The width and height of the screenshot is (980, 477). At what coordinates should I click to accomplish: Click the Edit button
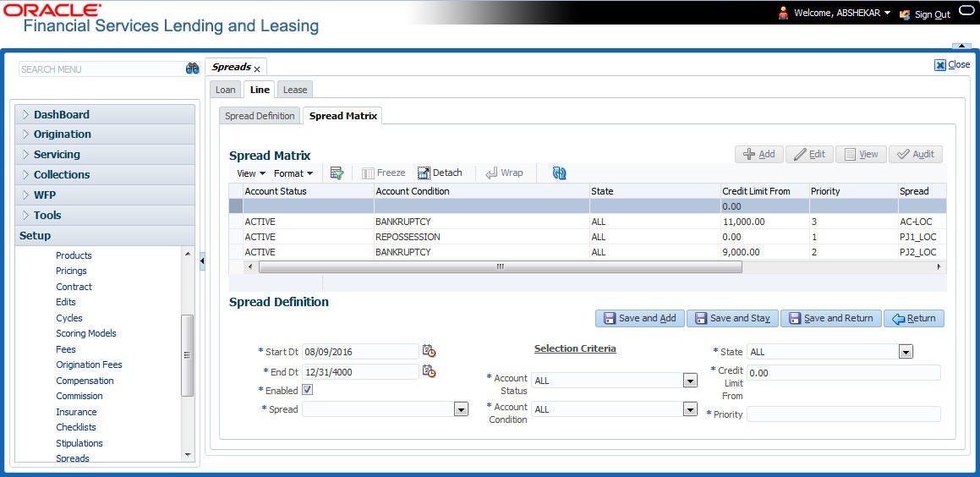point(809,155)
